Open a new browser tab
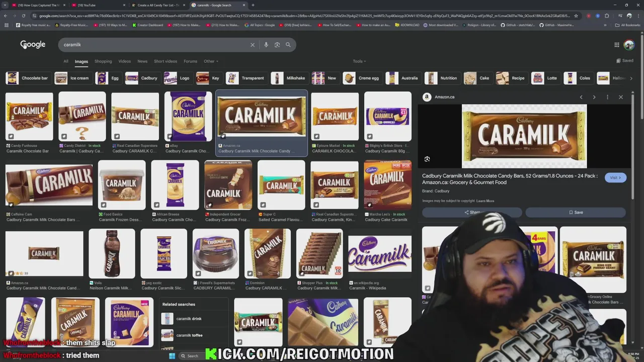 (253, 5)
